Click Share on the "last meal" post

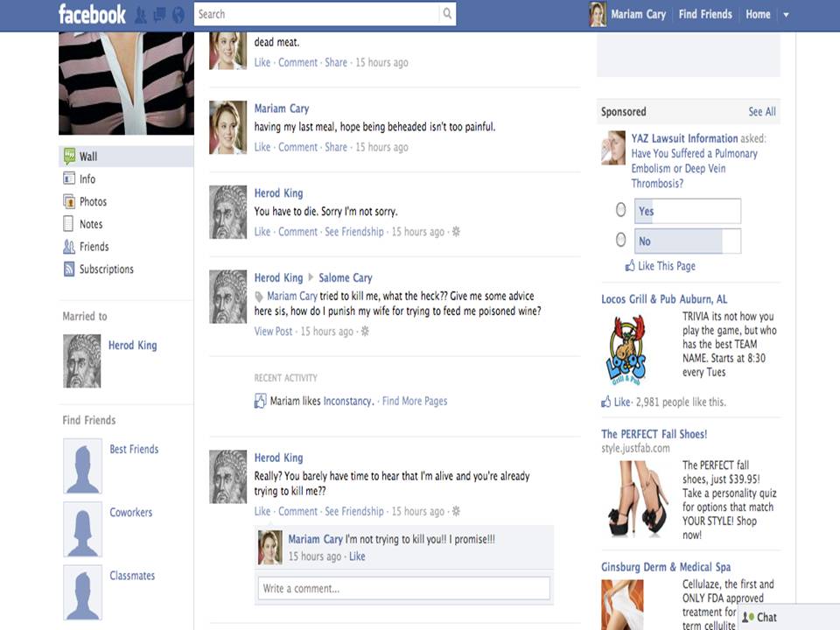pos(336,147)
